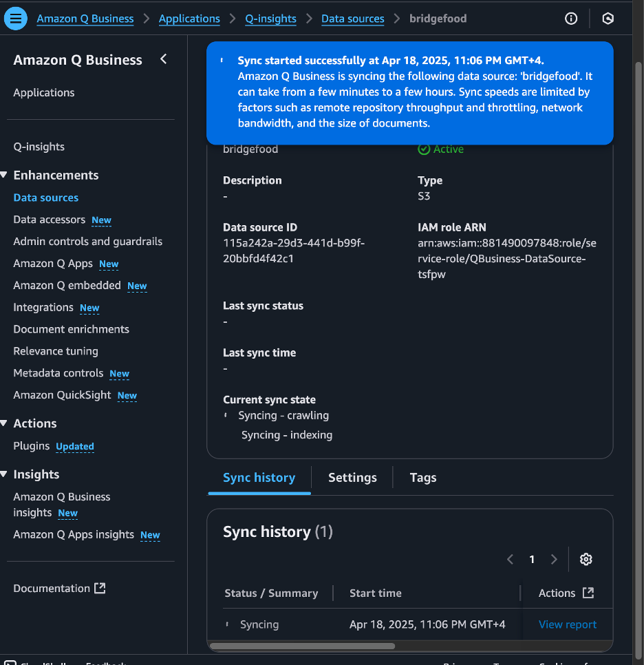Image resolution: width=644 pixels, height=665 pixels.
Task: Go to Applications breadcrumb link
Action: click(x=189, y=19)
